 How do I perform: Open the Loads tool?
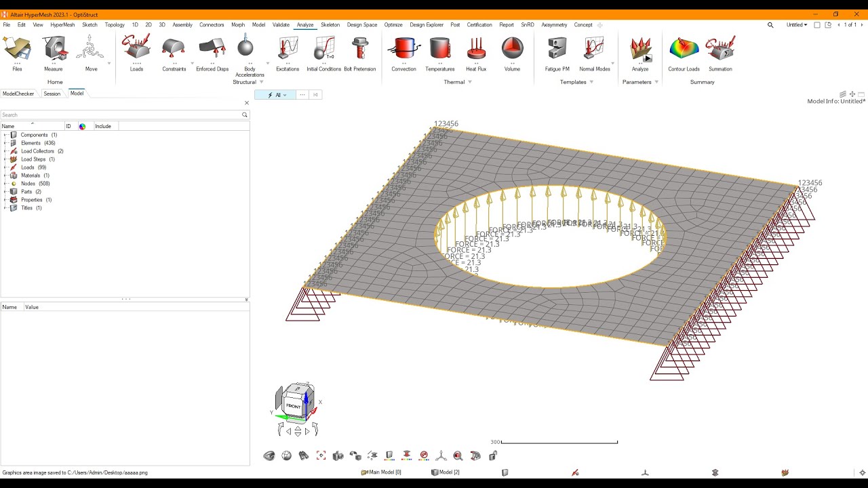pyautogui.click(x=136, y=54)
